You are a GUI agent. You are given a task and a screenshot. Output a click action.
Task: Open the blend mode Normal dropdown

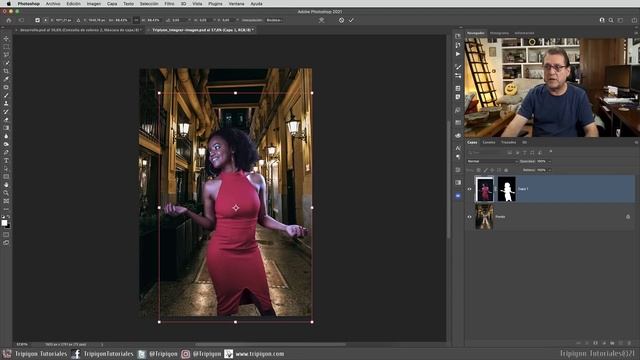tap(492, 161)
